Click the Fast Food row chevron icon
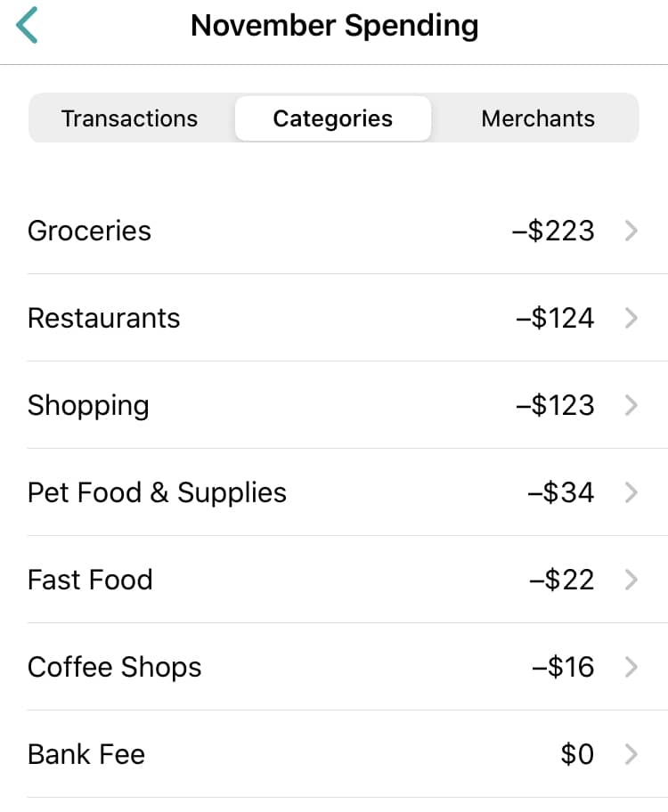668x812 pixels. 631,580
